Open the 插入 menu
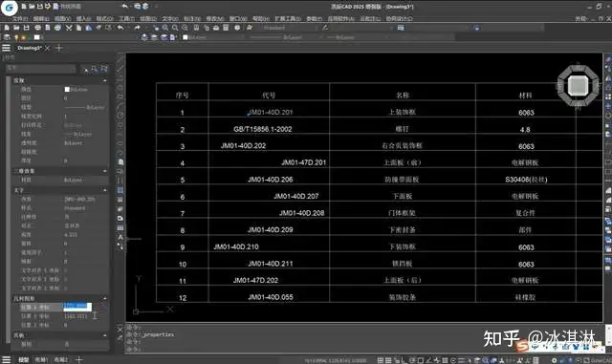Viewport: 612px width, 364px height. click(x=83, y=18)
